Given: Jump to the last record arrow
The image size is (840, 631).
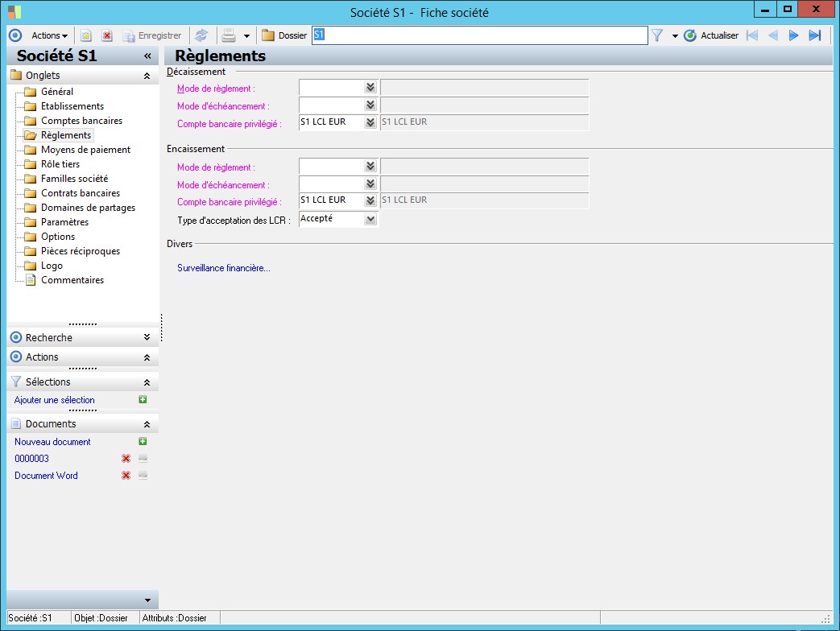Looking at the screenshot, I should 814,35.
